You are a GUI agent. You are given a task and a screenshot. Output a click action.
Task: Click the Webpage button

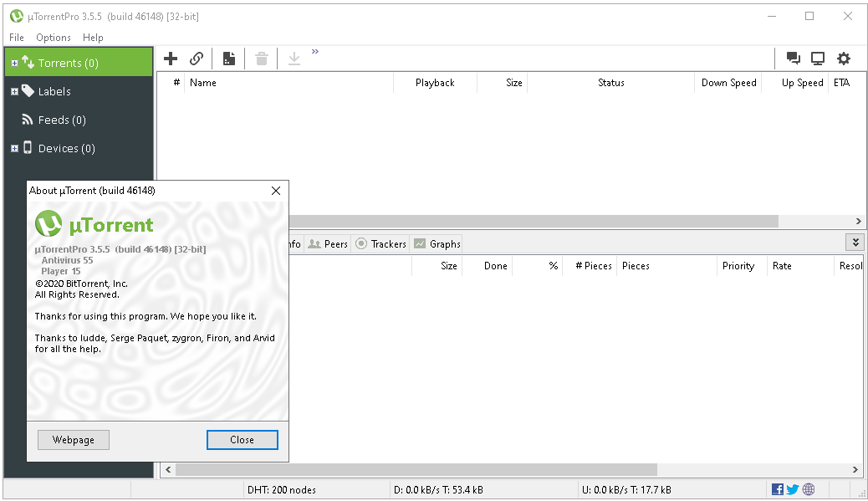tap(73, 440)
